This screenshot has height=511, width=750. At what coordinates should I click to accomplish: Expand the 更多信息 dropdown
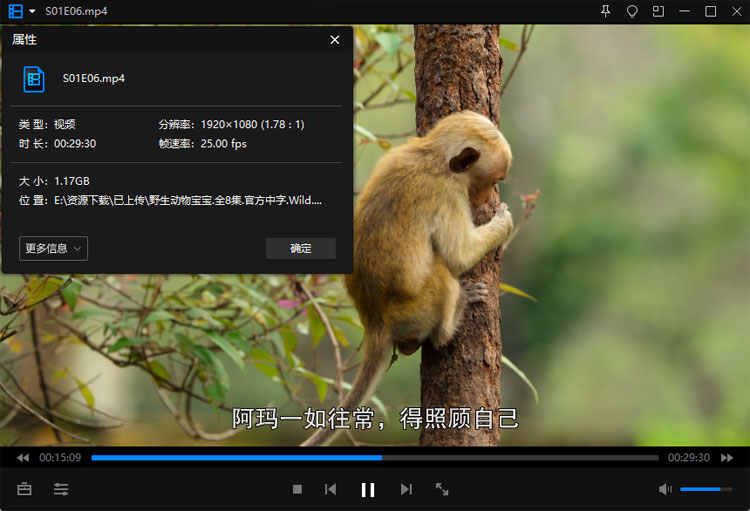click(53, 248)
